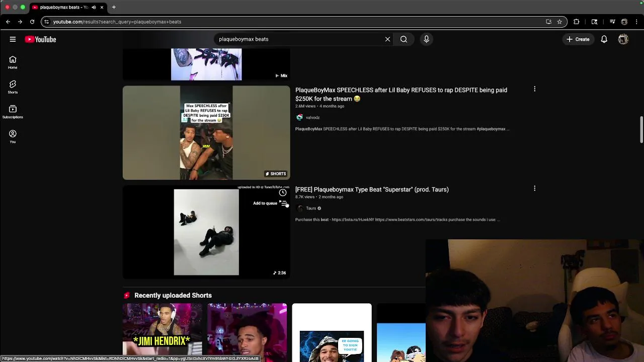The height and width of the screenshot is (362, 644).
Task: Add Superstar beat to Watch later
Action: [283, 193]
